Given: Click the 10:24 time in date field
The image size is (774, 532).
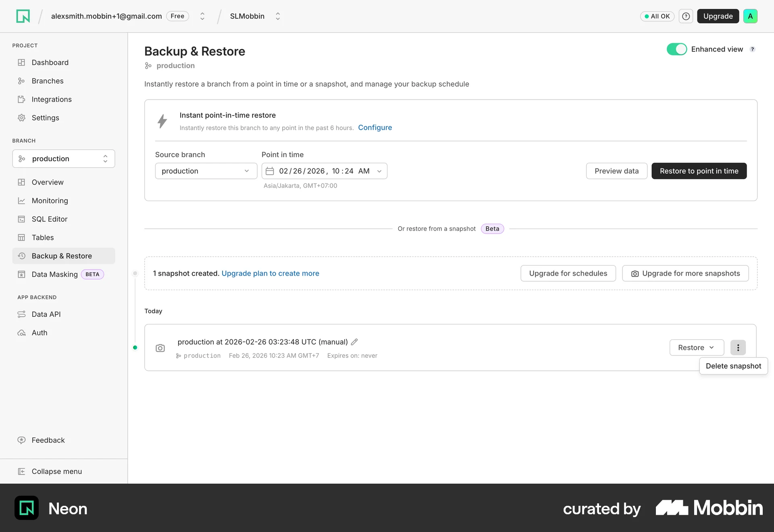Looking at the screenshot, I should click(343, 171).
